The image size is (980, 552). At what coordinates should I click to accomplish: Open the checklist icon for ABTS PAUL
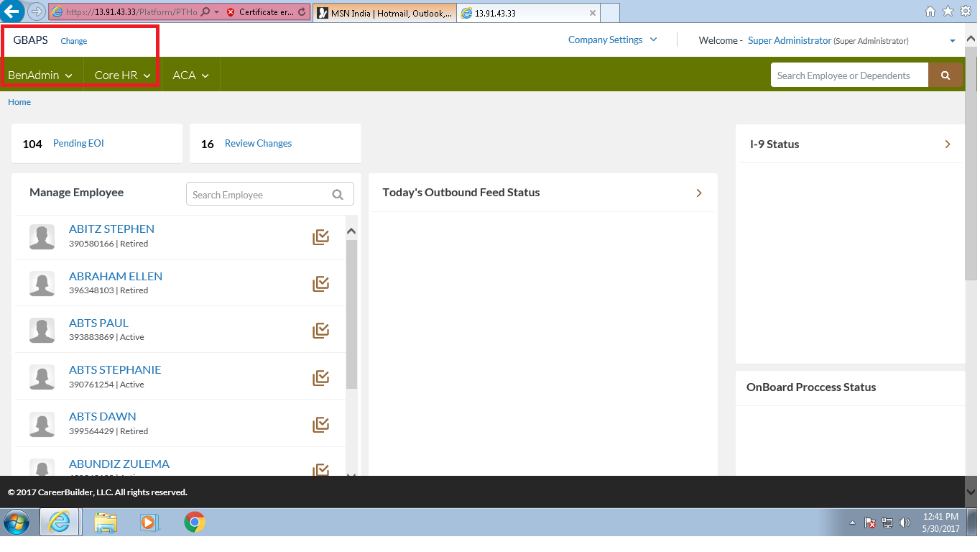pyautogui.click(x=320, y=331)
